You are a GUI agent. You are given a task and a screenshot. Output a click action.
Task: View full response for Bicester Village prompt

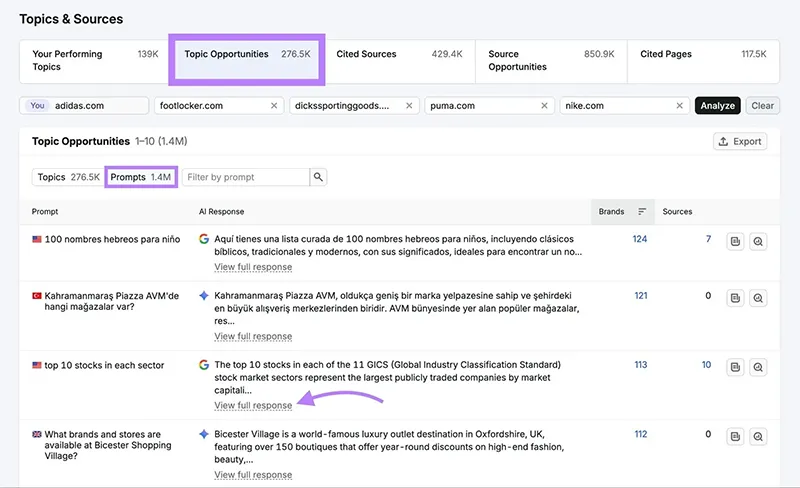253,475
